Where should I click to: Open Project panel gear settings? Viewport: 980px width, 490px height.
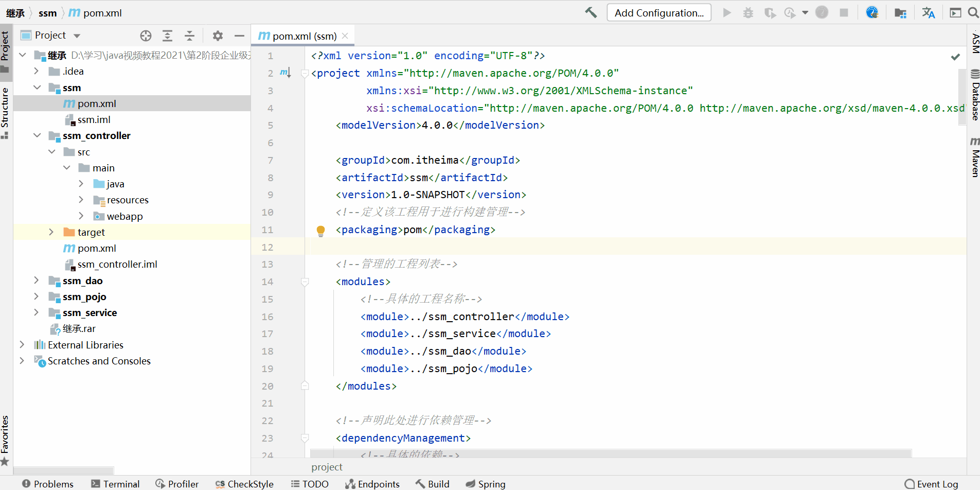click(x=218, y=36)
